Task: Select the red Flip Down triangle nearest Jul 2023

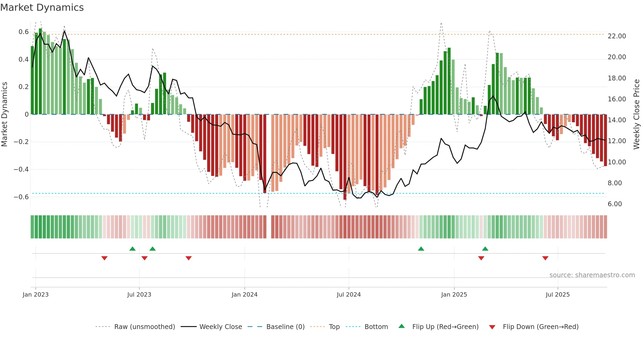Action: [x=144, y=258]
